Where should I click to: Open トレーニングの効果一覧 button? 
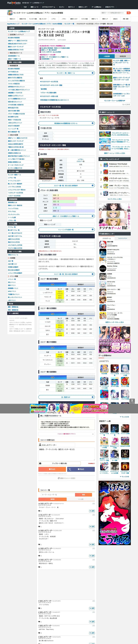67,229
